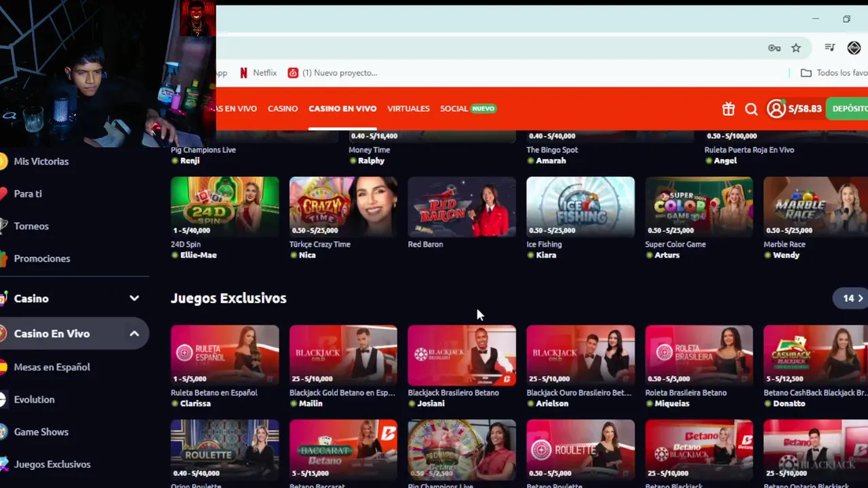Select CASINO tab in header
868x488 pixels.
(x=283, y=108)
